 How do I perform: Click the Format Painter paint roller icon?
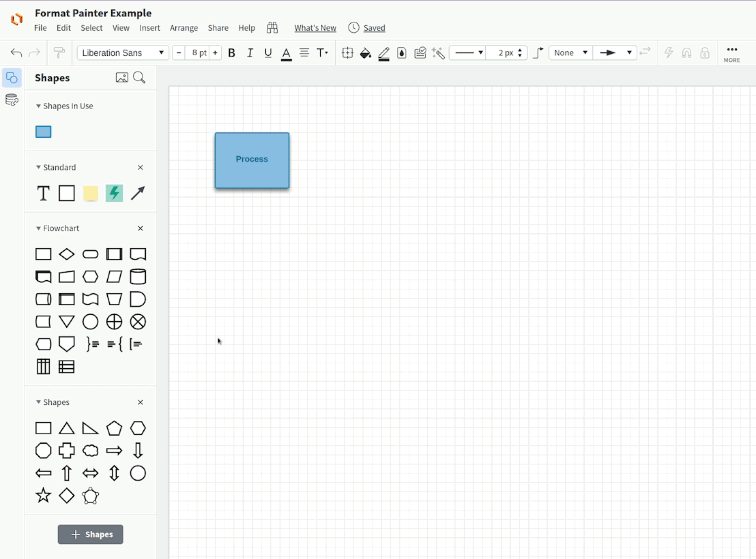coord(59,53)
